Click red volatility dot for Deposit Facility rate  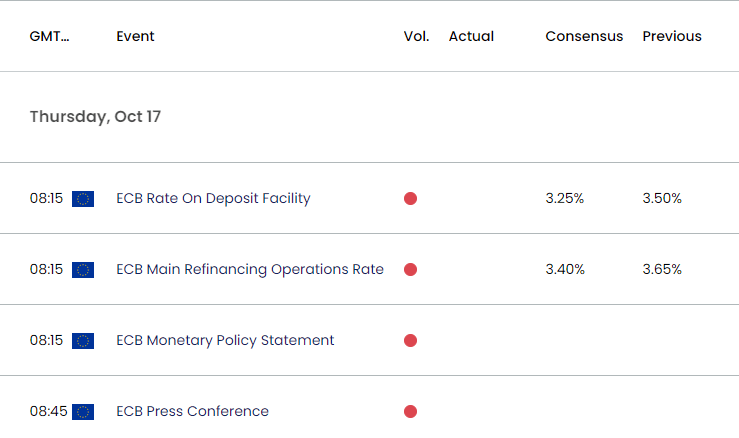point(410,199)
